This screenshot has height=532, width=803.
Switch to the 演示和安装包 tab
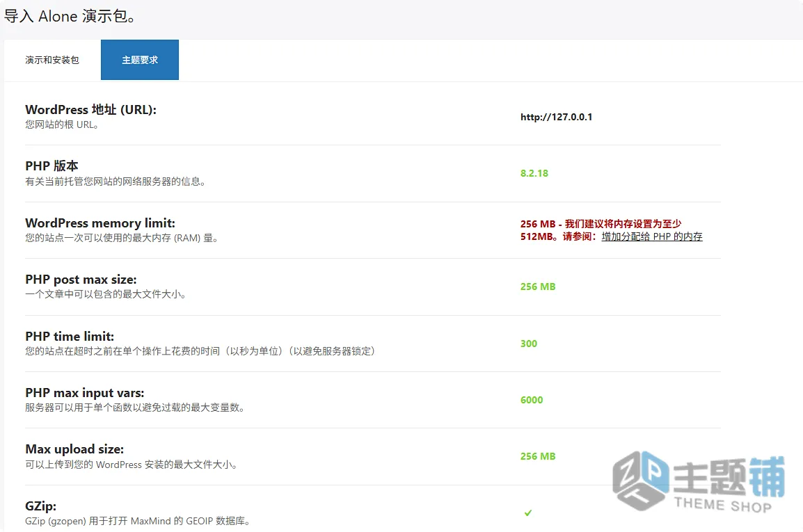(52, 60)
